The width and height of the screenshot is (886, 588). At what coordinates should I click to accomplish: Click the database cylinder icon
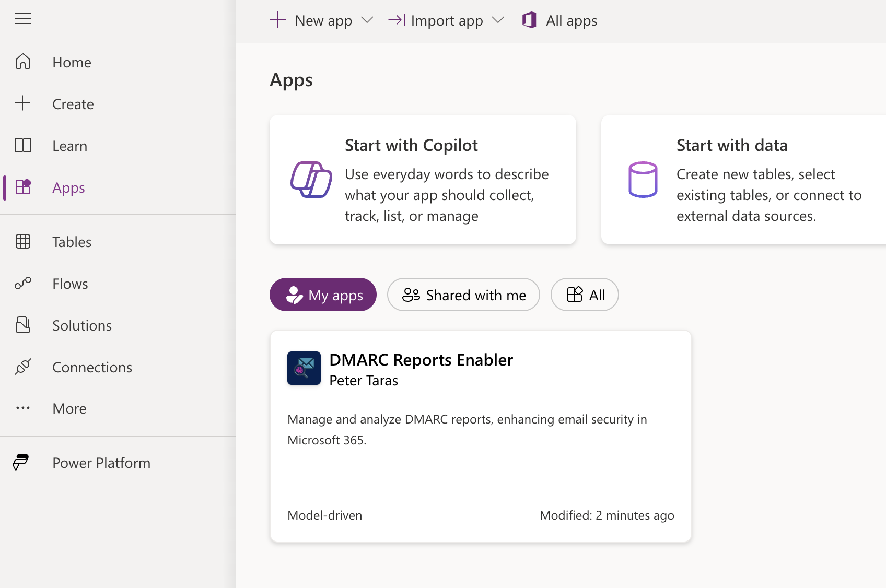pos(643,180)
